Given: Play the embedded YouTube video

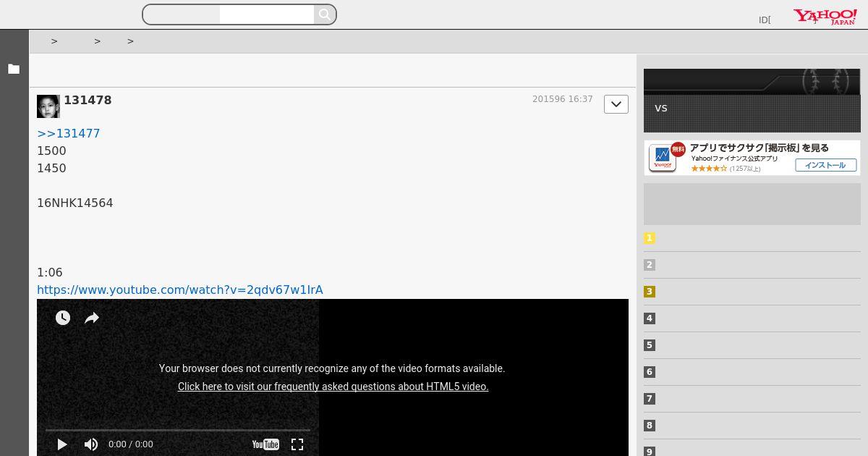Looking at the screenshot, I should point(62,444).
